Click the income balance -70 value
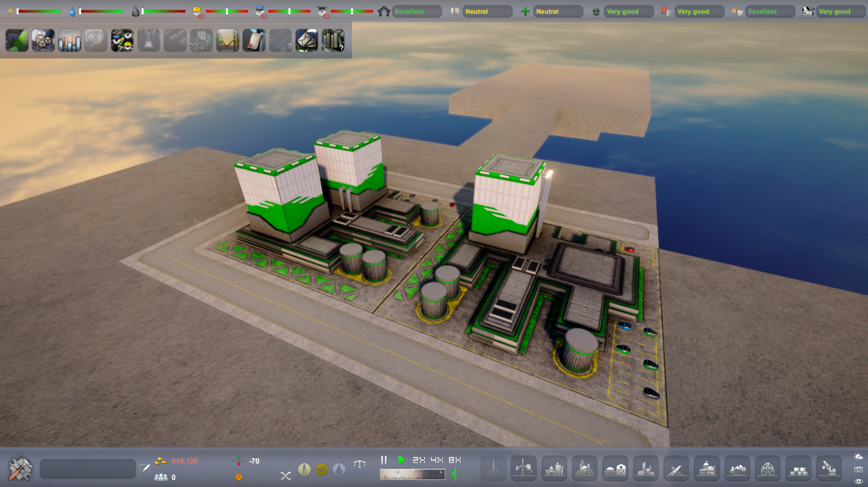The height and width of the screenshot is (487, 868). [254, 461]
